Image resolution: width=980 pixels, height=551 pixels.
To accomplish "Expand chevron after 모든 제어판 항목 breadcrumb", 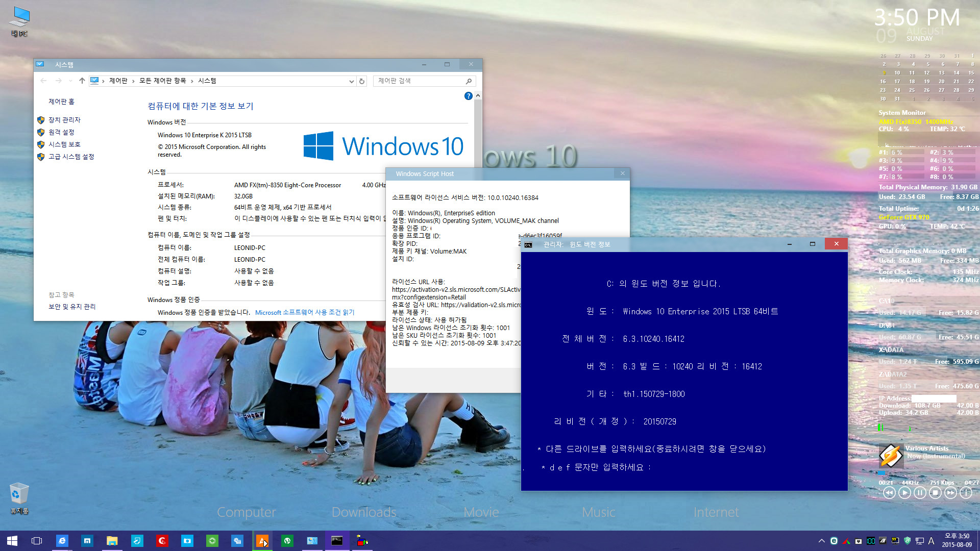I will [x=192, y=81].
